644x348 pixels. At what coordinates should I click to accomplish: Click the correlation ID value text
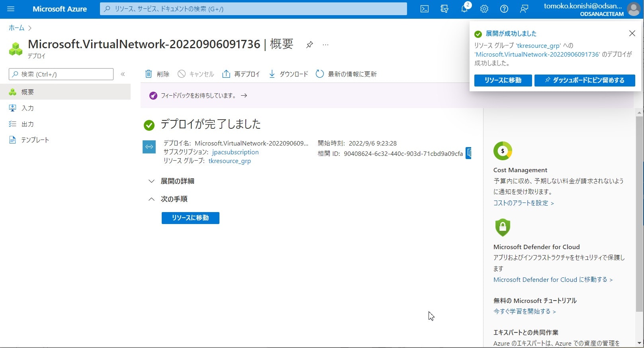[403, 153]
